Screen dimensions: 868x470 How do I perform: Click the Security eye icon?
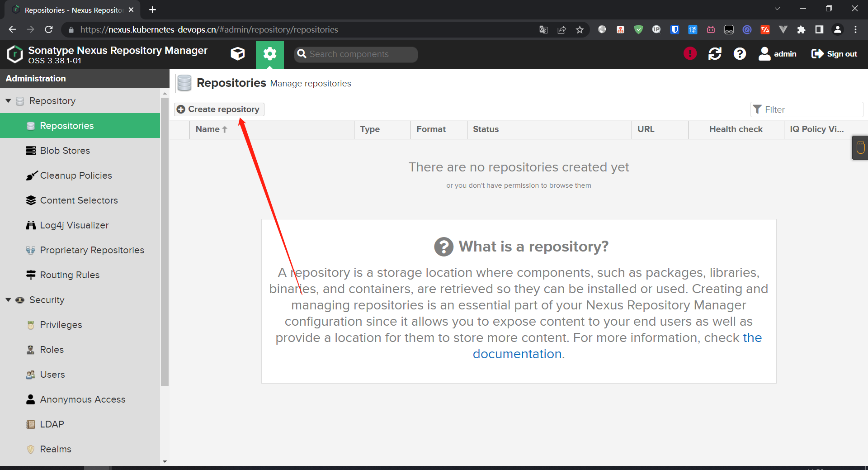(x=20, y=300)
